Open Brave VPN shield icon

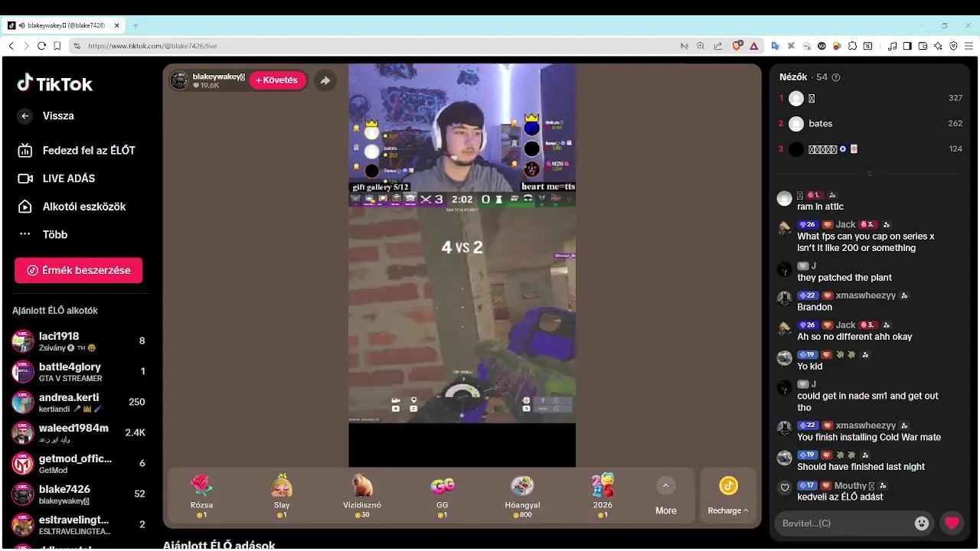tap(953, 46)
